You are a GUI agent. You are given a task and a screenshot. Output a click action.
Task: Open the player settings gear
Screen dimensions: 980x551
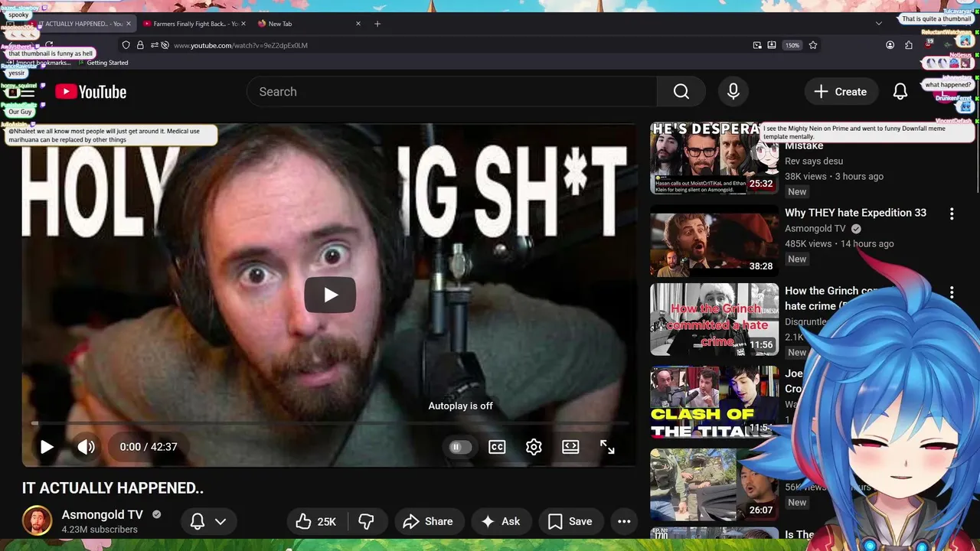(x=534, y=447)
